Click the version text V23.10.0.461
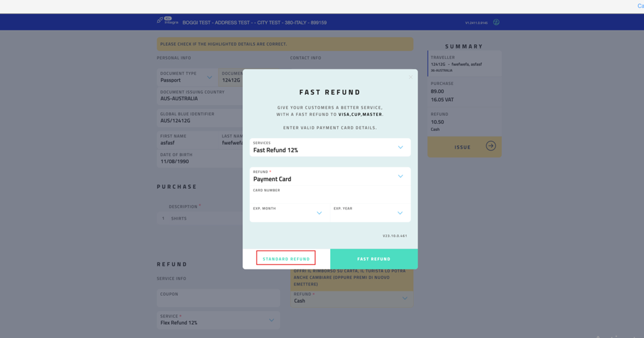644x338 pixels. (395, 236)
